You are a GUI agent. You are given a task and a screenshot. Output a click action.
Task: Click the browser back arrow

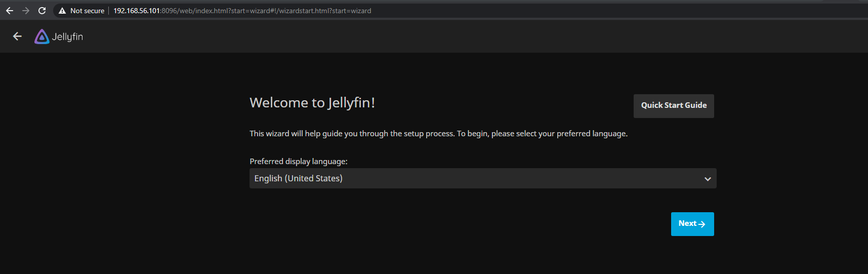[10, 11]
